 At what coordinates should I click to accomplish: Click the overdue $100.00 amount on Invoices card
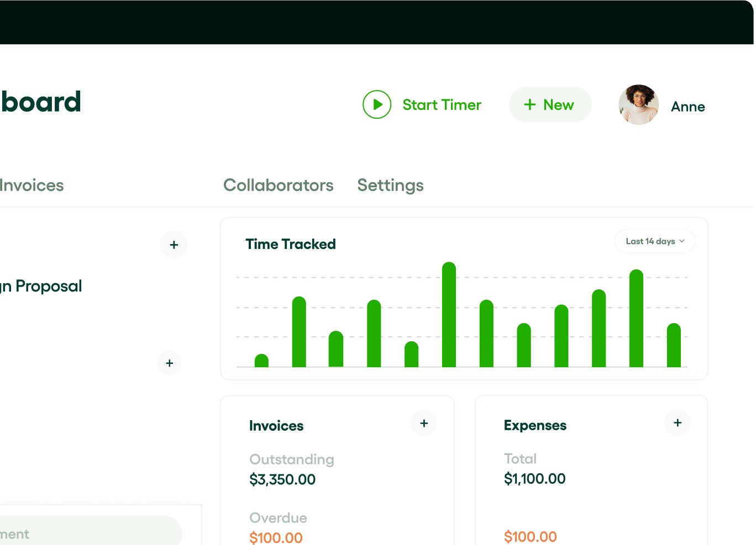click(x=276, y=537)
